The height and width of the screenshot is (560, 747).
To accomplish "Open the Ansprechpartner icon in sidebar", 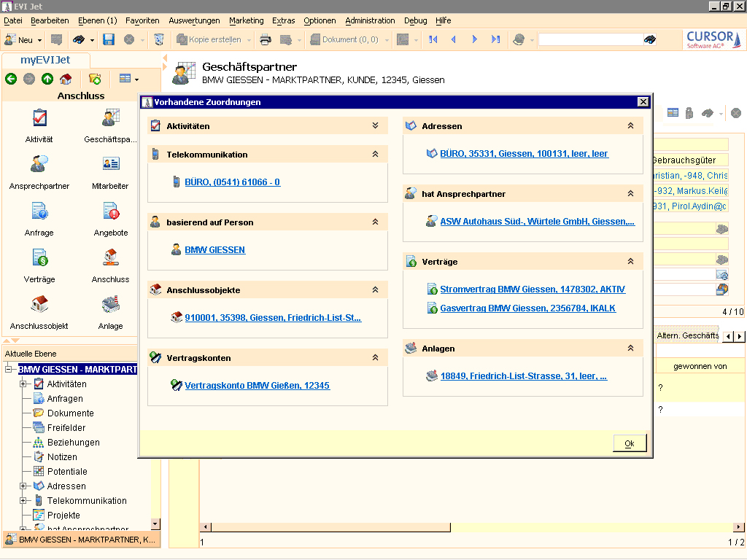I will click(39, 165).
